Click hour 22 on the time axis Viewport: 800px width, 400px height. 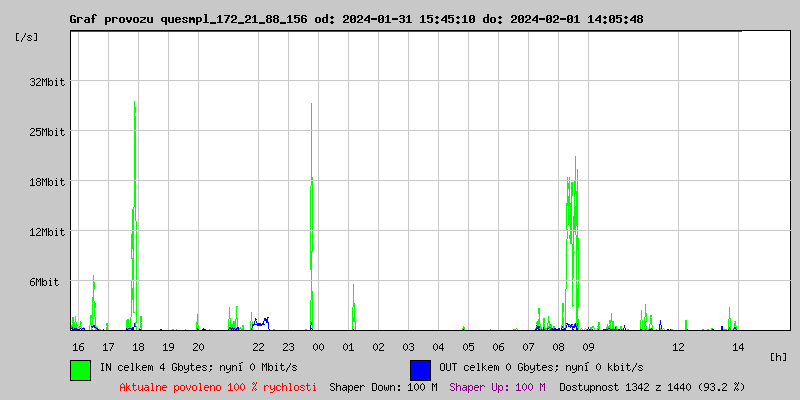click(258, 347)
